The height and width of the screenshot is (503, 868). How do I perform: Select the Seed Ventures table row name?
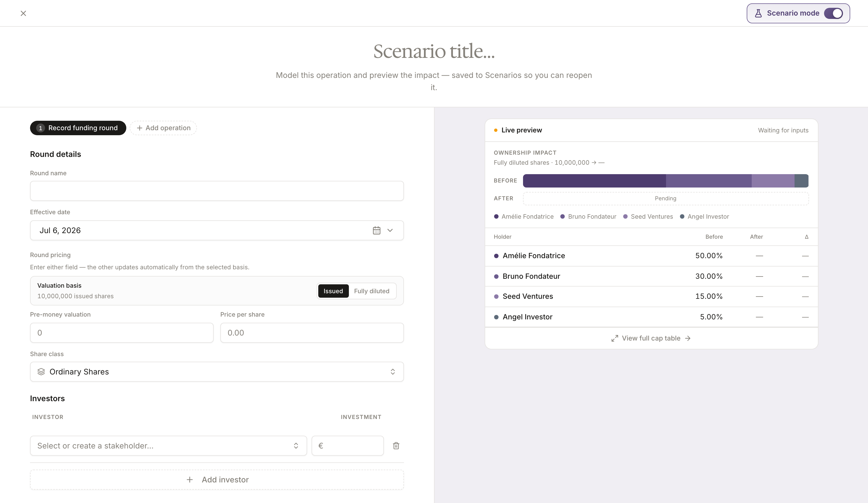click(528, 297)
